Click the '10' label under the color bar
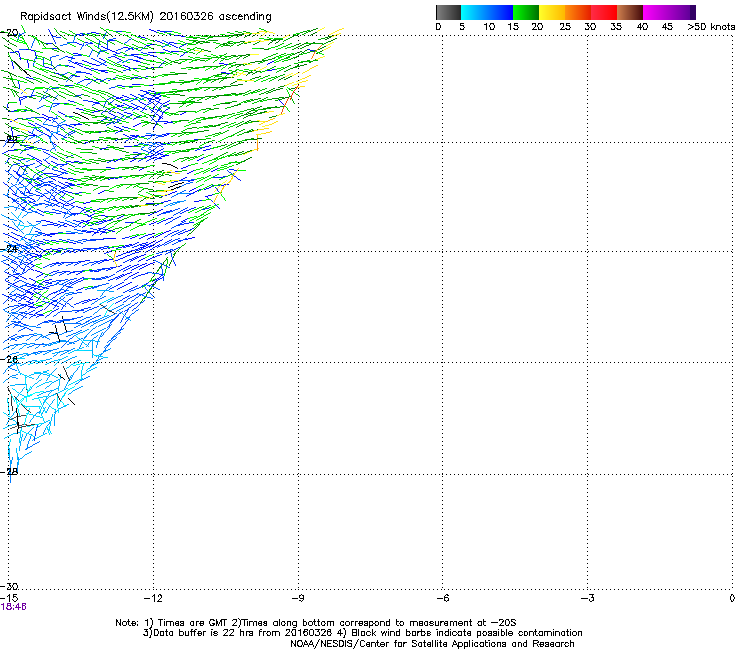The height and width of the screenshot is (650, 740). pyautogui.click(x=489, y=27)
